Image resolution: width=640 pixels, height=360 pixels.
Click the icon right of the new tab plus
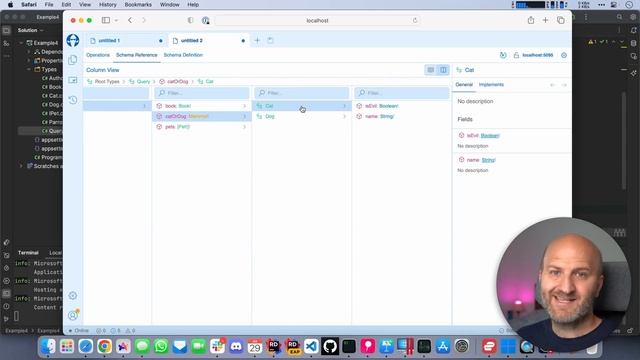[270, 40]
